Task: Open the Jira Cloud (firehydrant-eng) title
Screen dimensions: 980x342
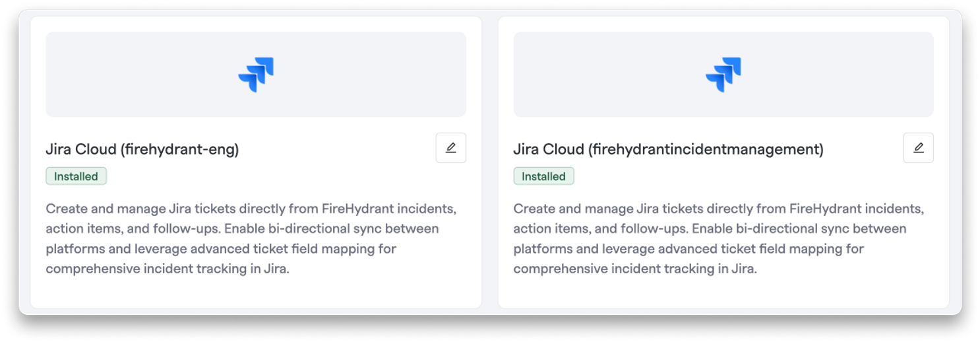Action: click(142, 149)
